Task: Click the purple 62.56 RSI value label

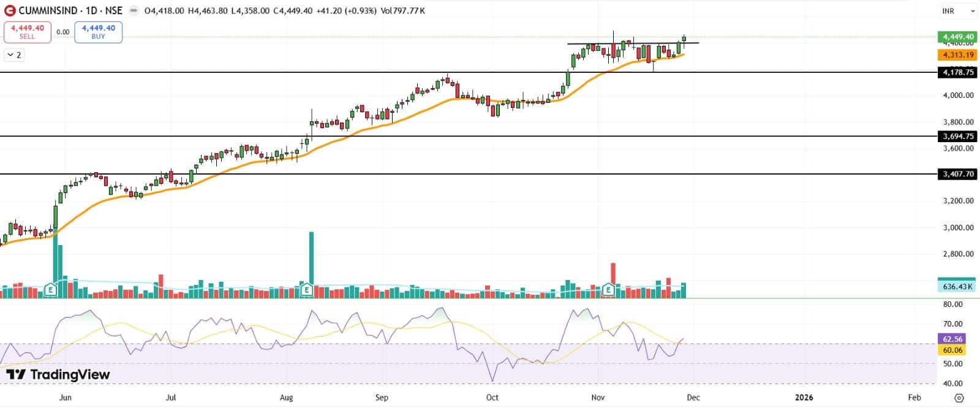Action: [952, 339]
